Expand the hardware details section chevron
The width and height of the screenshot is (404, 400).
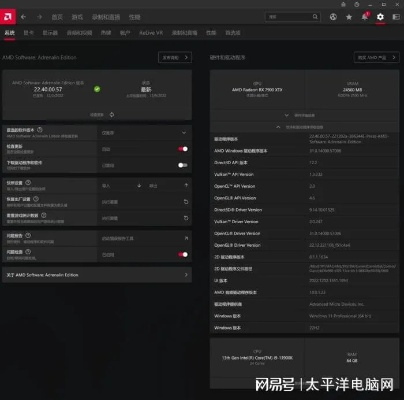(x=286, y=115)
